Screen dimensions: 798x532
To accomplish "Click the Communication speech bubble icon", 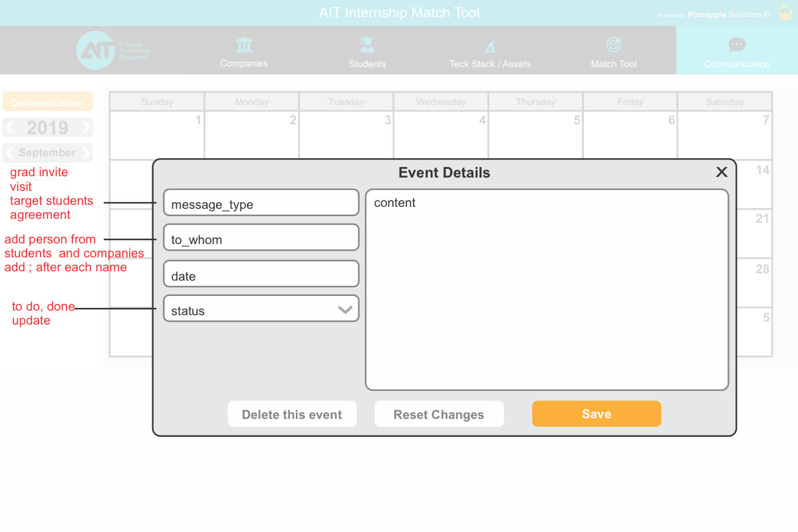I will 737,45.
